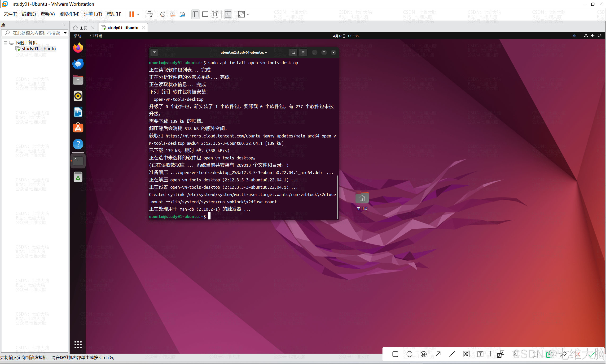The image size is (606, 364).
Task: Click the orange pause virtual machine button
Action: point(131,14)
